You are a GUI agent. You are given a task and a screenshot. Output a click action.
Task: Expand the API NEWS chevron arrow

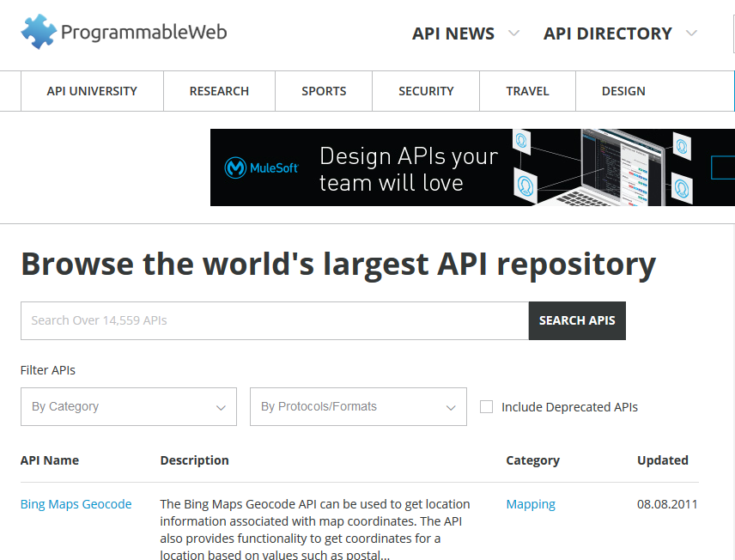514,33
